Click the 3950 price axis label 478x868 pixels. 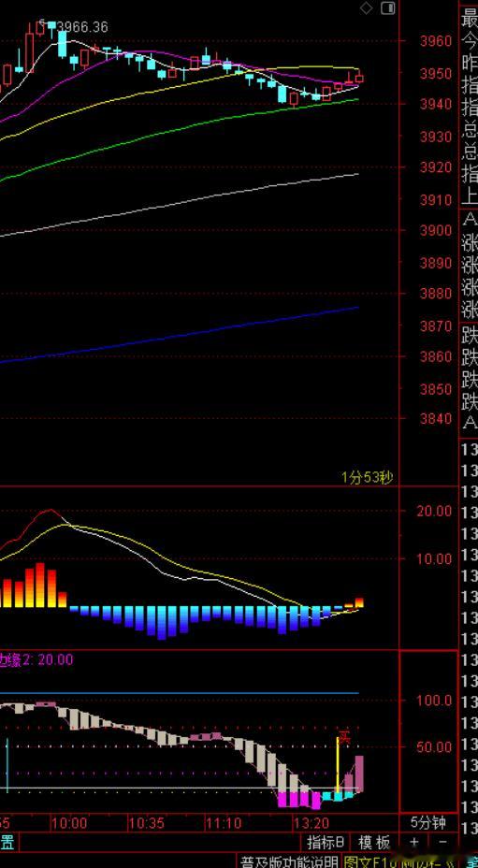click(436, 73)
